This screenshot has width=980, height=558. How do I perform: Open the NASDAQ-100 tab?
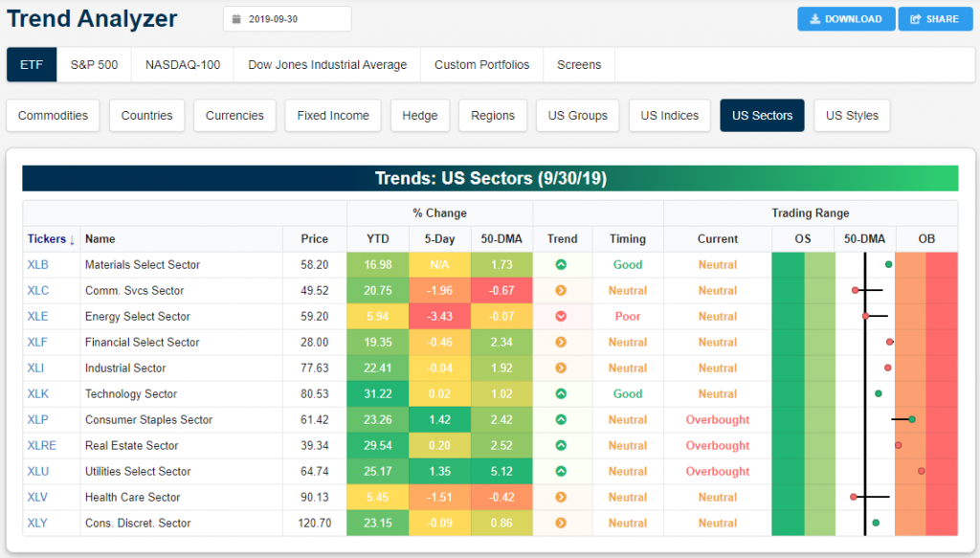183,65
